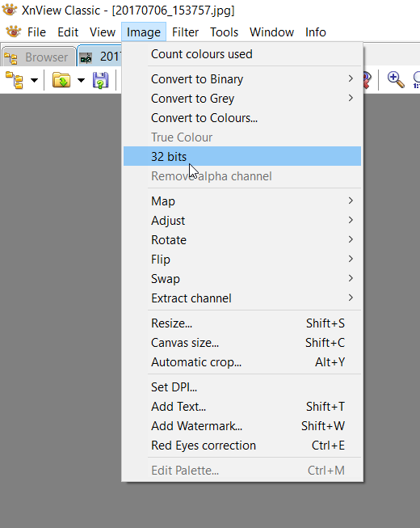The image size is (420, 528).
Task: Click the folder tree view toolbar icon
Action: (x=15, y=80)
